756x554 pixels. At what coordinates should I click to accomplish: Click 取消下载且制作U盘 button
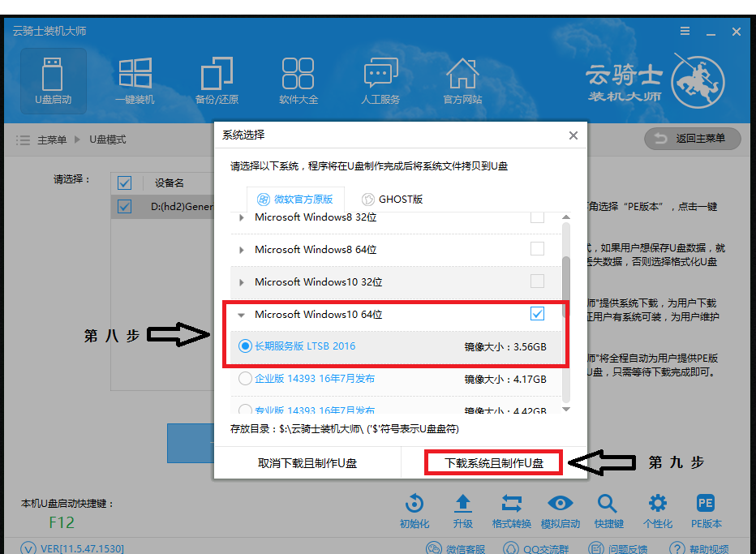(307, 463)
